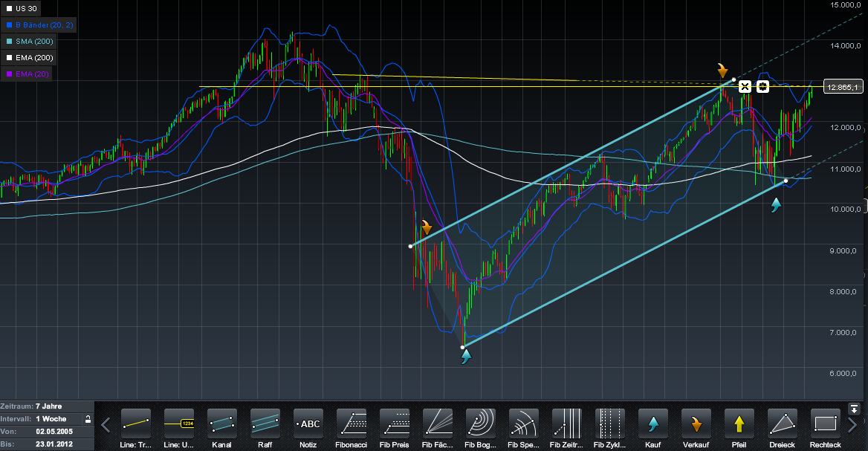This screenshot has width=868, height=451.
Task: Click the 10.000,0 price axis label
Action: click(845, 210)
